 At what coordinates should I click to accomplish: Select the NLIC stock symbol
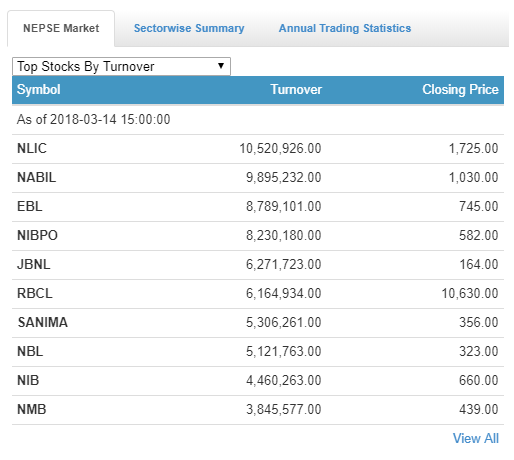point(32,148)
